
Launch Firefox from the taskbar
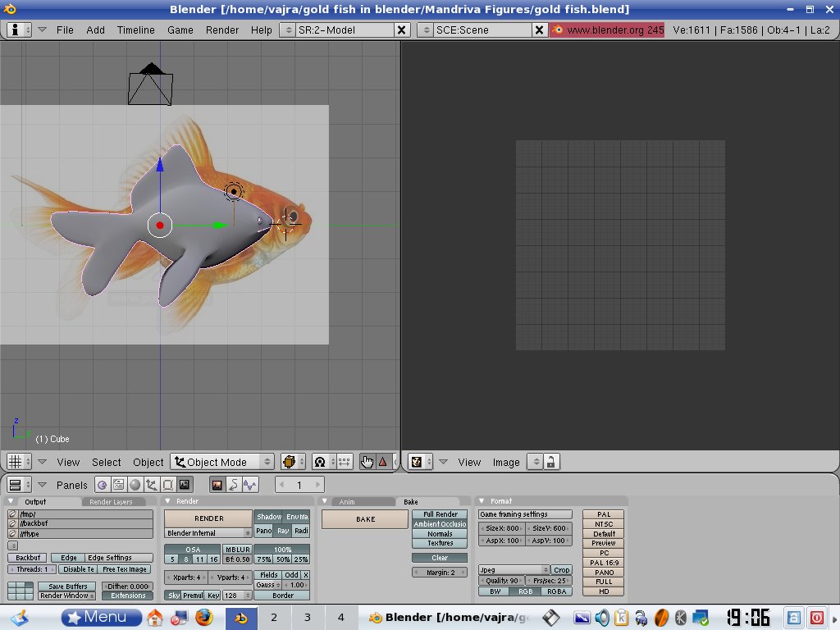(203, 617)
